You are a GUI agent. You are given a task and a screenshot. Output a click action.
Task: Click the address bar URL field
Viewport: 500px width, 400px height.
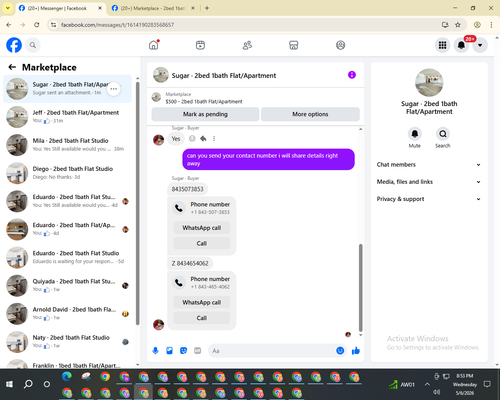click(247, 25)
